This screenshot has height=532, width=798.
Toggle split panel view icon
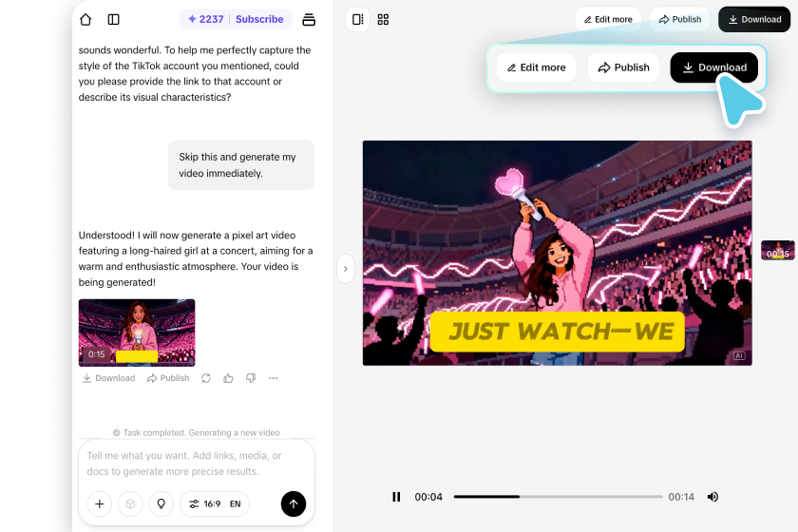(x=358, y=19)
